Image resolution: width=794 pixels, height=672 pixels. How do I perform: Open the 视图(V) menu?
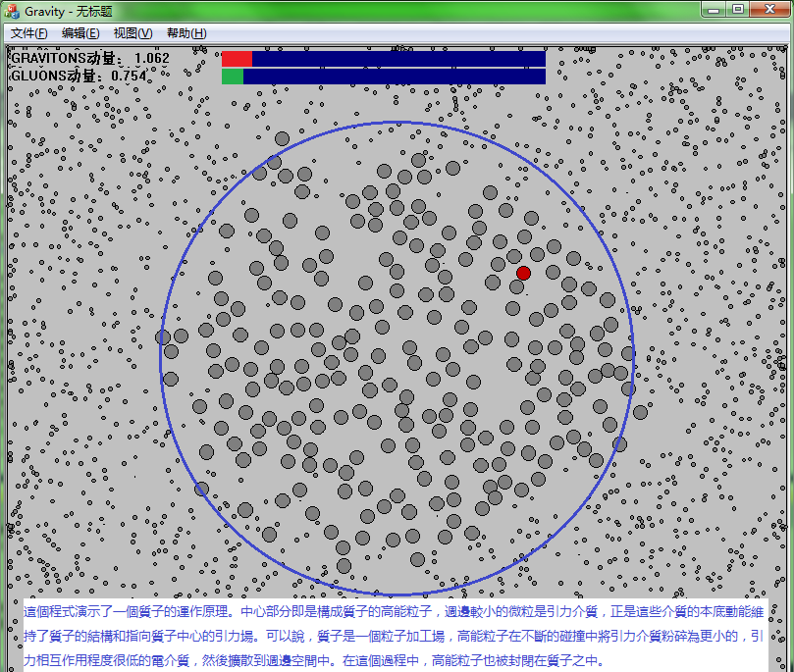[132, 33]
